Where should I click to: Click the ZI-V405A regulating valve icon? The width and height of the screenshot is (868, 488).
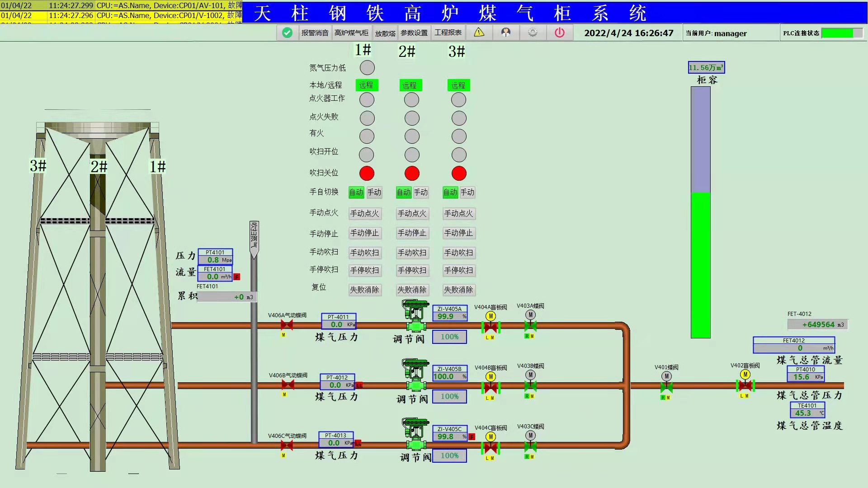pyautogui.click(x=415, y=319)
